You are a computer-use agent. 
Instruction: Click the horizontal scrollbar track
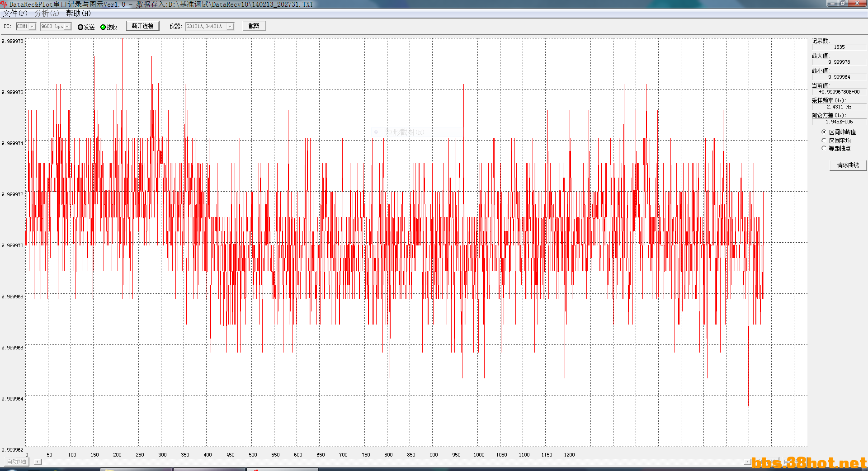(392, 462)
